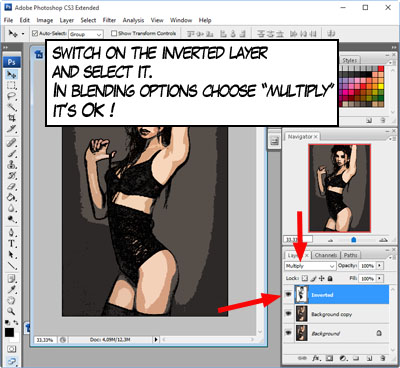The width and height of the screenshot is (400, 368).
Task: Add a layer mask in Layers panel
Action: 329,358
